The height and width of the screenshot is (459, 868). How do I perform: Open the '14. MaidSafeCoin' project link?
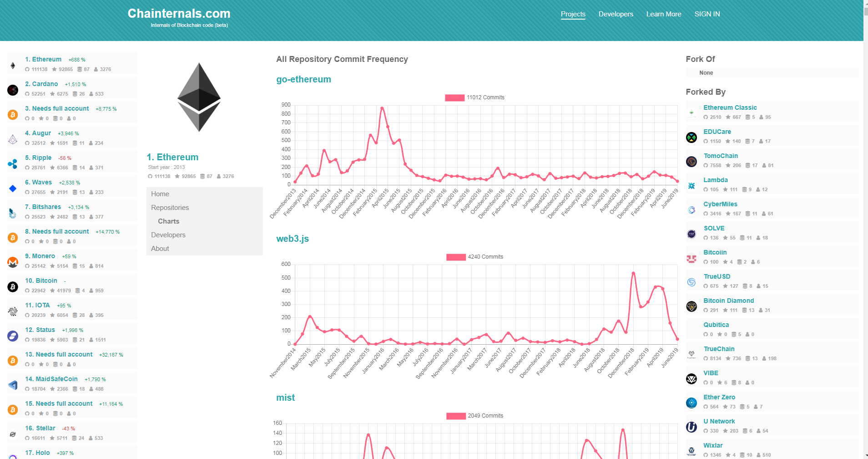(51, 379)
